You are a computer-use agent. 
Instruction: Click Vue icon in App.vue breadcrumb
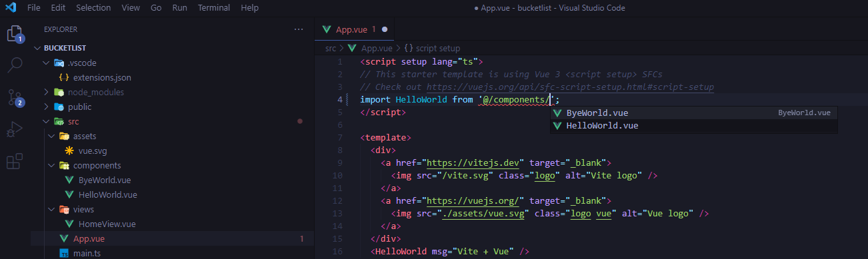click(x=352, y=48)
